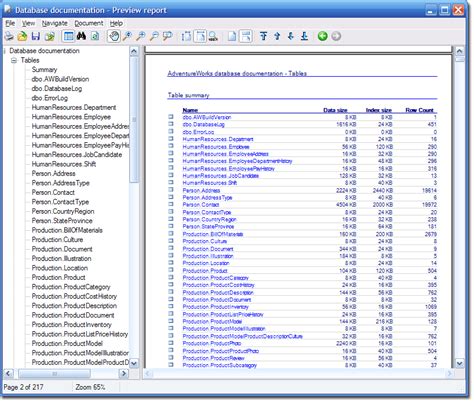This screenshot has width=474, height=402.
Task: Select HumanResources.Employee in the tree
Action: pos(71,117)
